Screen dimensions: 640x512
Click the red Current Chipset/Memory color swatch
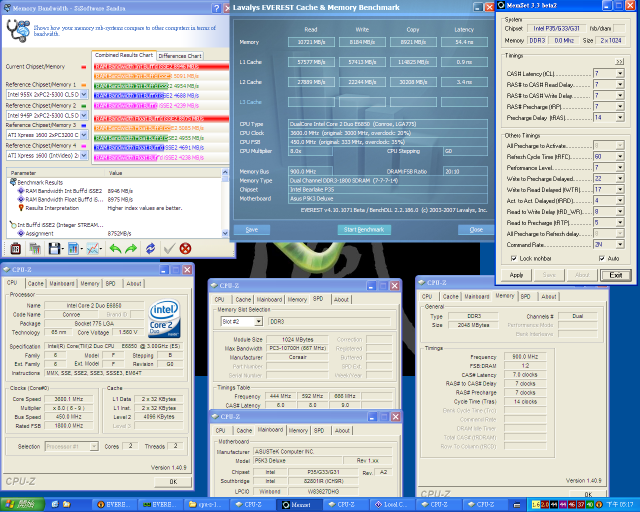[x=84, y=67]
